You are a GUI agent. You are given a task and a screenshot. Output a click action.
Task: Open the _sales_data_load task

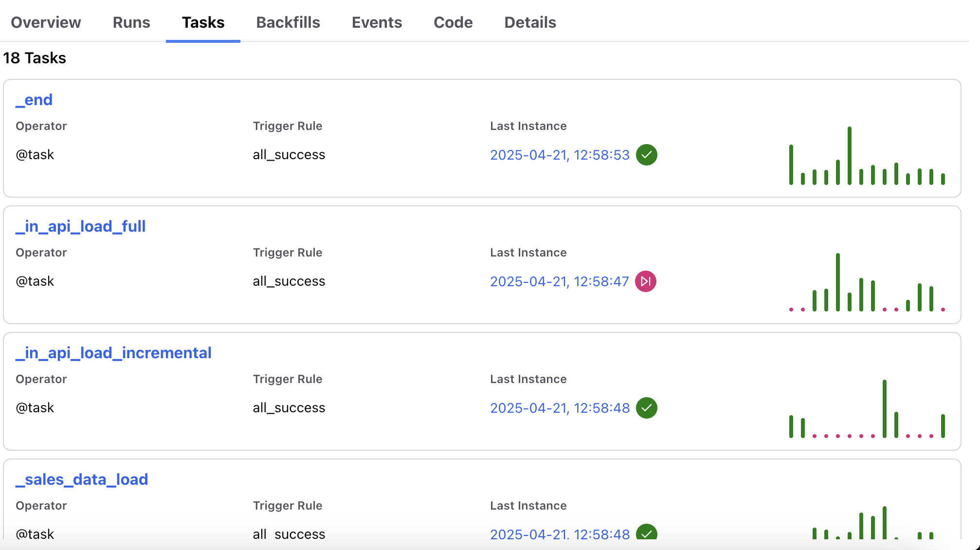(x=82, y=479)
